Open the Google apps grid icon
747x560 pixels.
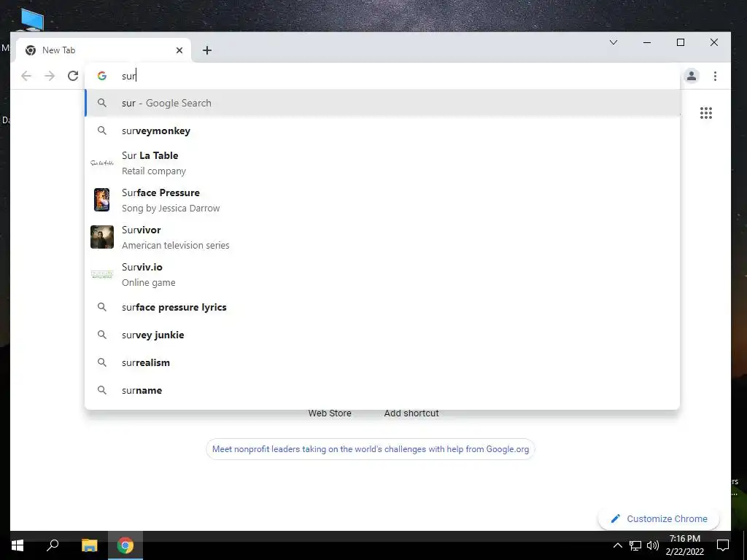[x=706, y=113]
